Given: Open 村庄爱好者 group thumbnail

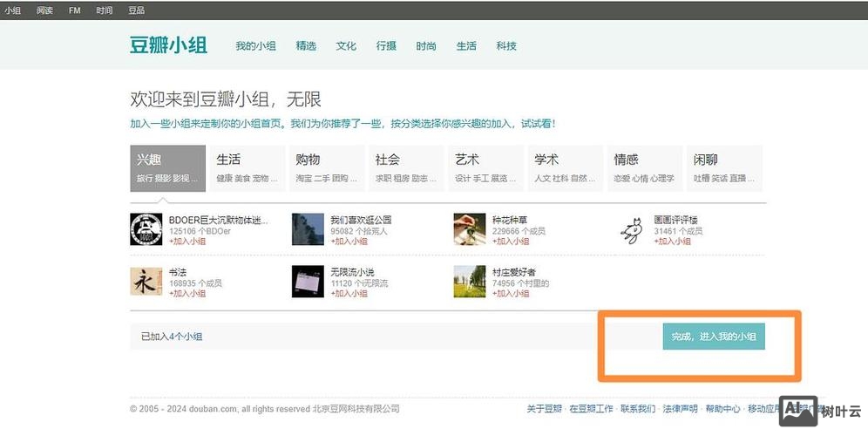Looking at the screenshot, I should click(x=470, y=282).
